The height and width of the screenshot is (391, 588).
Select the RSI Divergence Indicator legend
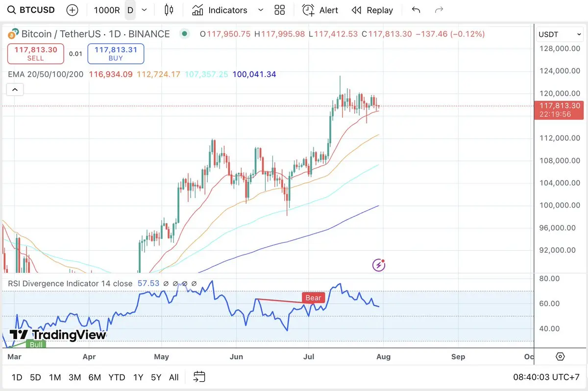[x=70, y=284]
